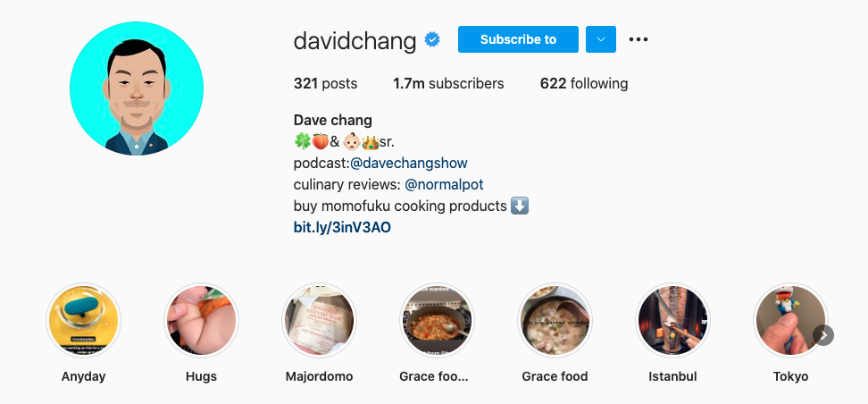Open the Hugs story highlight

point(202,320)
